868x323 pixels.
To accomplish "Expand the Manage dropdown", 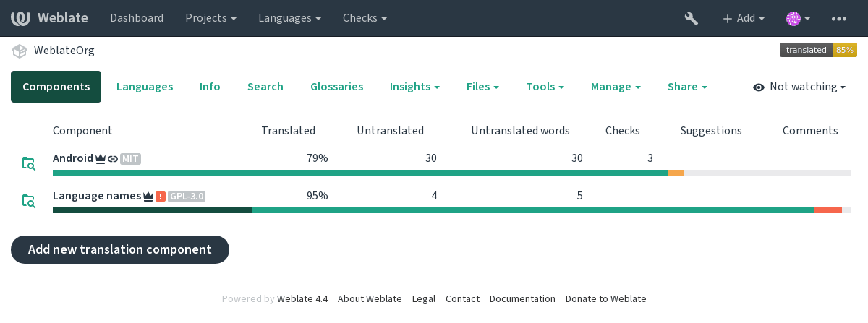I will point(616,87).
